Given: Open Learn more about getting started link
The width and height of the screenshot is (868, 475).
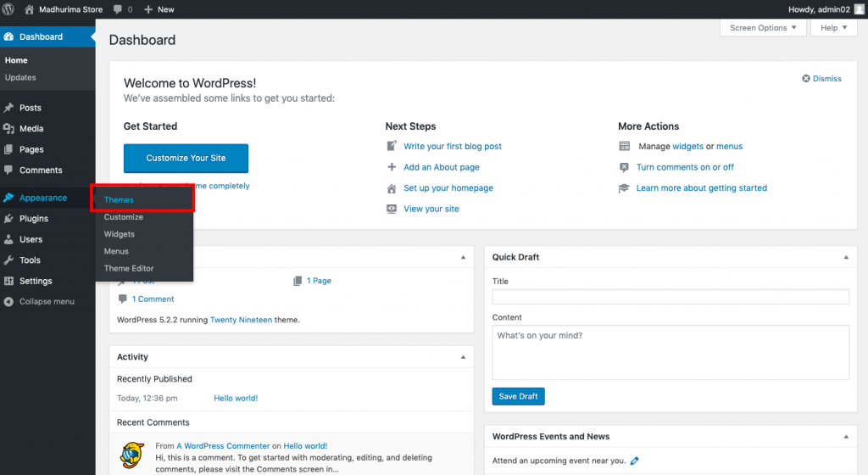Looking at the screenshot, I should tap(701, 188).
